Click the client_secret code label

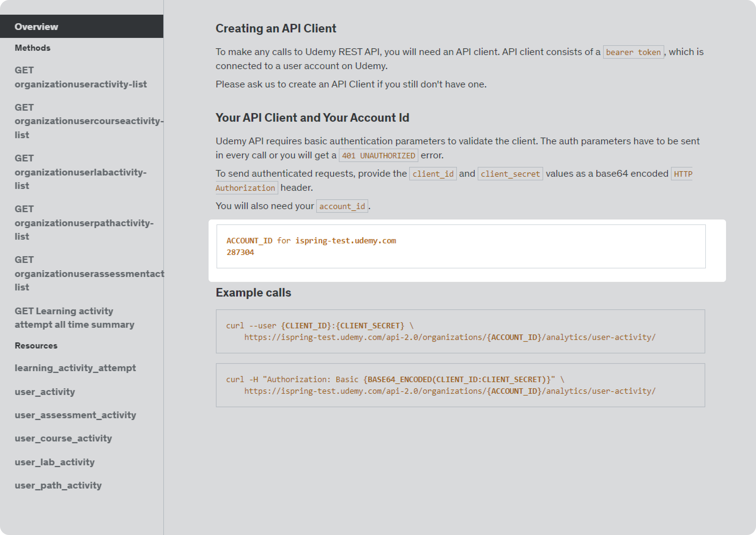tap(510, 174)
